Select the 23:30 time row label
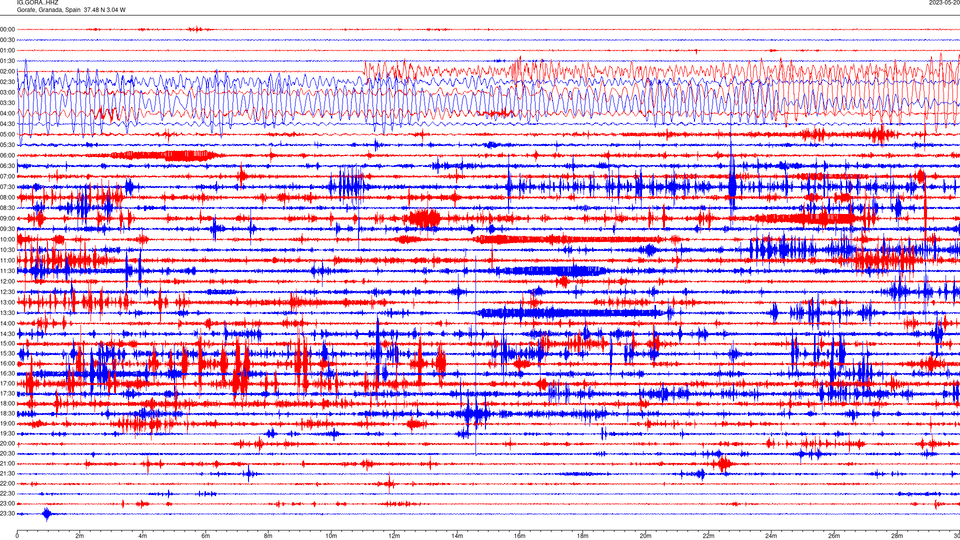 [7, 514]
